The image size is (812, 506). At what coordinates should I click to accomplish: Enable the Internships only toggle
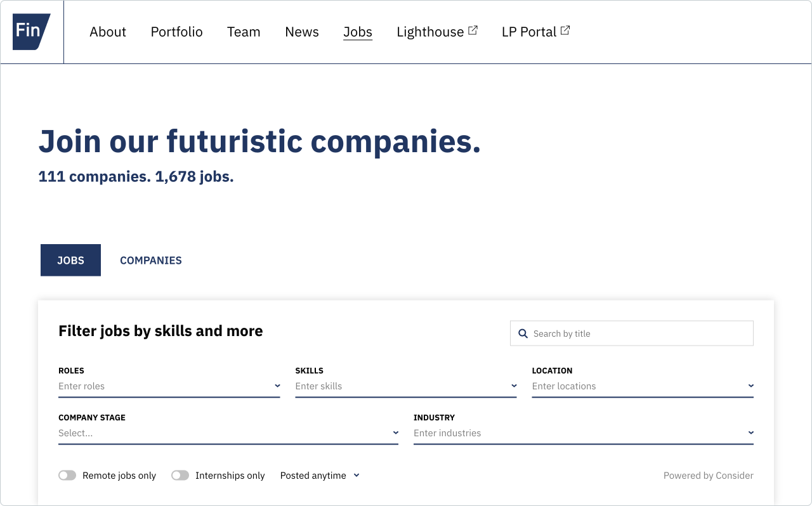pos(180,475)
